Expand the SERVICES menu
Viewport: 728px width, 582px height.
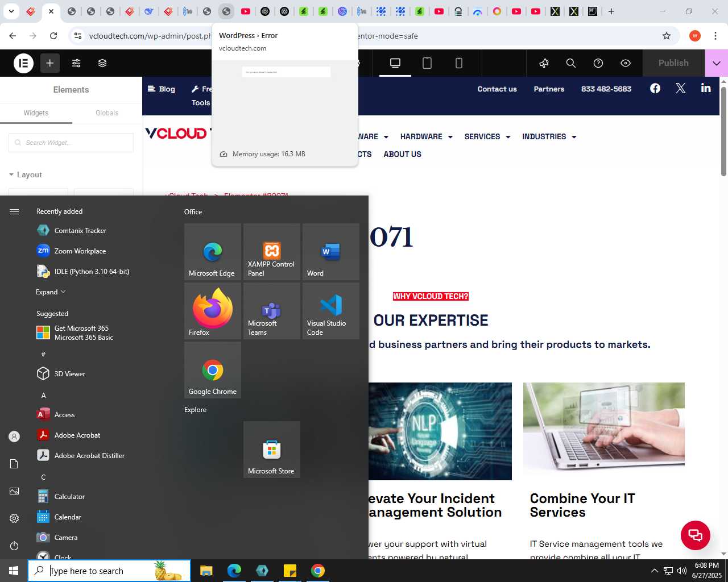pyautogui.click(x=487, y=137)
